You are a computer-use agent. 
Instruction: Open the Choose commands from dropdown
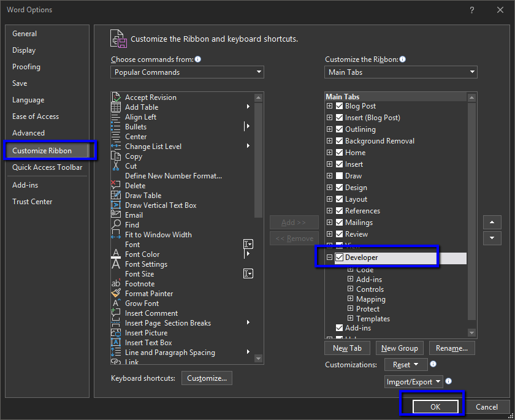[187, 72]
